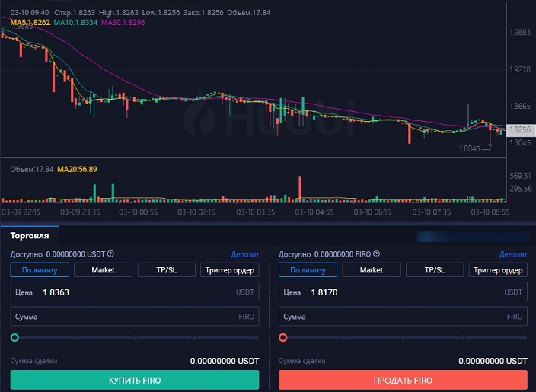Click the buy Сумма сделки 0.00000000 USDT value
Image resolution: width=536 pixels, height=392 pixels.
pos(225,361)
